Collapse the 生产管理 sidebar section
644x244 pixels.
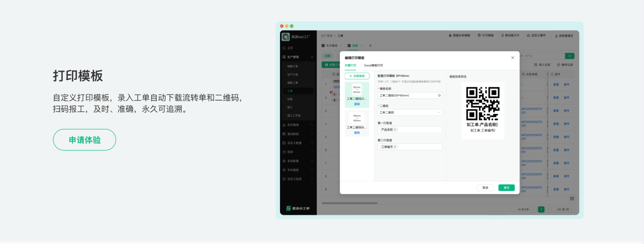point(312,57)
